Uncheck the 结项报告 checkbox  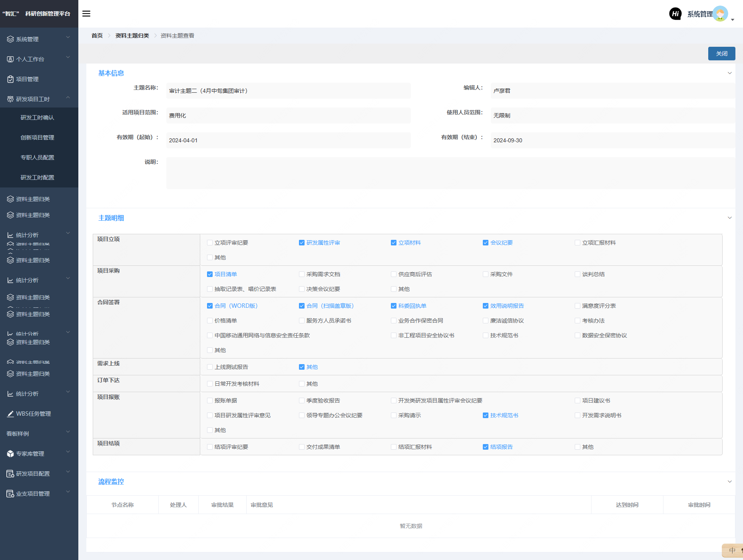pos(486,447)
